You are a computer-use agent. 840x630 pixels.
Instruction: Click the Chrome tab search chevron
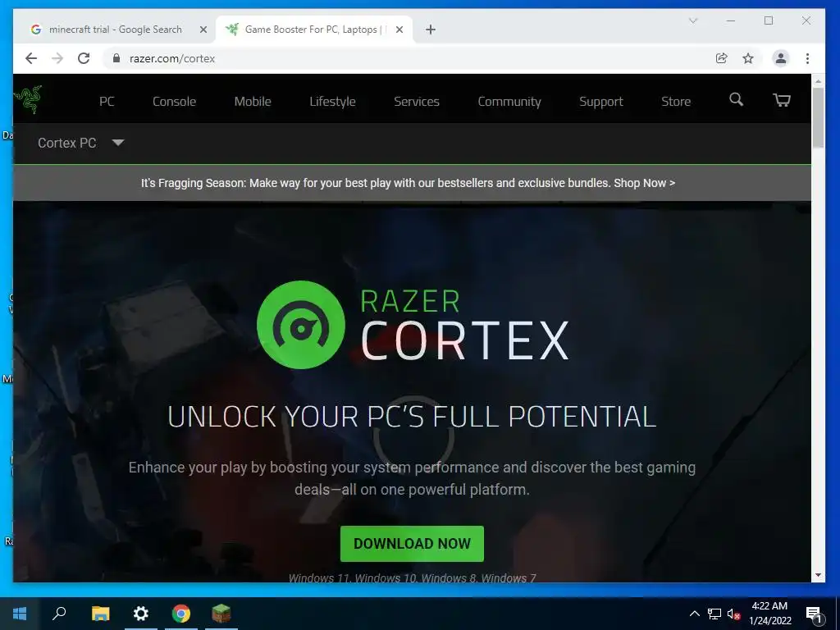click(692, 21)
